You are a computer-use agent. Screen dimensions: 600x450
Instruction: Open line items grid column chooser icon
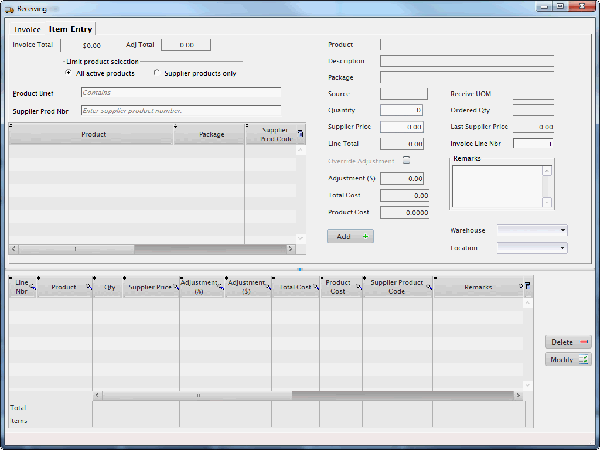click(528, 285)
